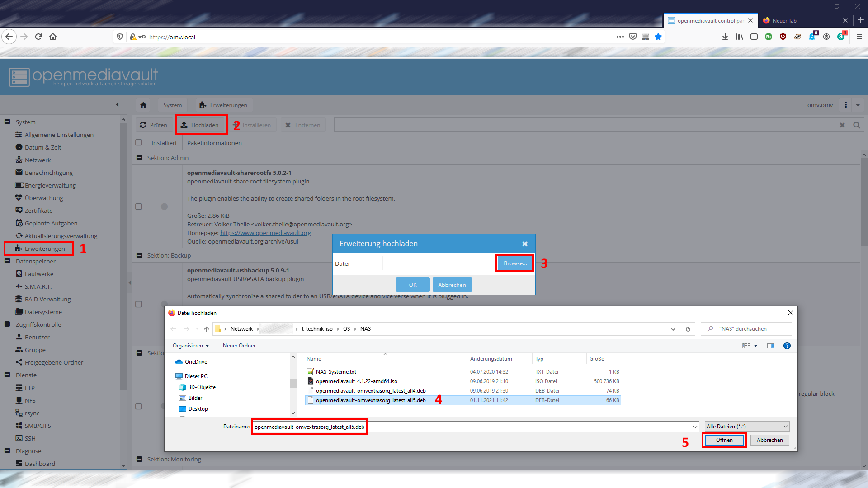Open the omv.omv user menu dots
This screenshot has width=868, height=488.
pos(846,105)
